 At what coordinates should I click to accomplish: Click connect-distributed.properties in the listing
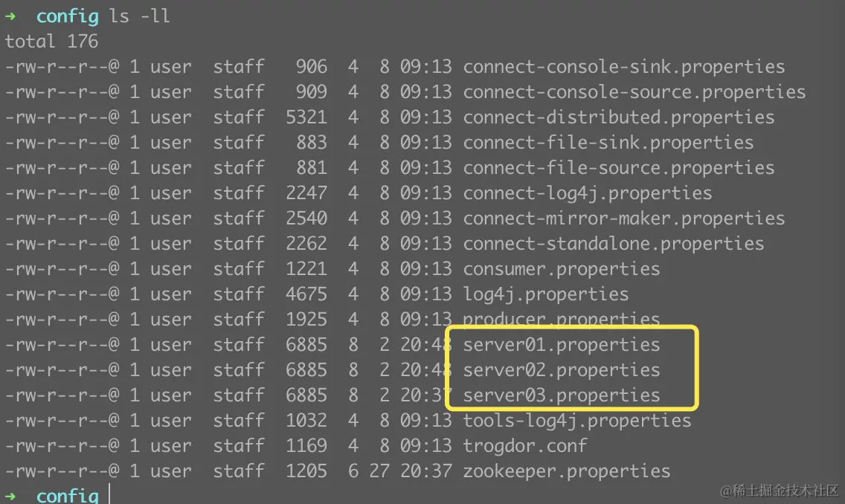618,117
